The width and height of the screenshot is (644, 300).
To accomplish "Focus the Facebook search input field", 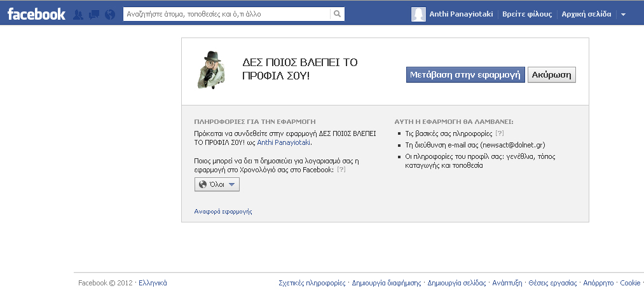I will [x=226, y=13].
